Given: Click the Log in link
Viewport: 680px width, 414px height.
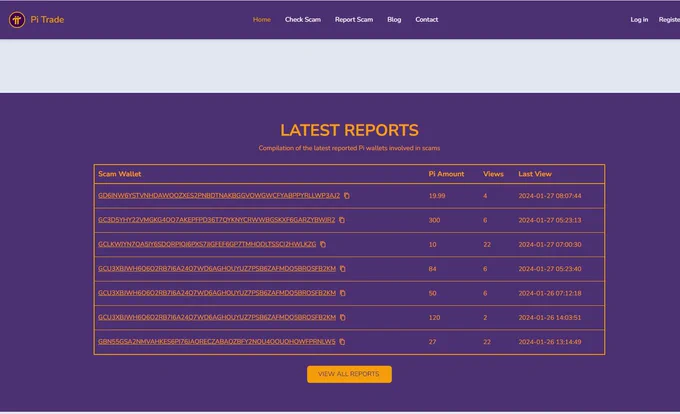Looking at the screenshot, I should [x=639, y=20].
